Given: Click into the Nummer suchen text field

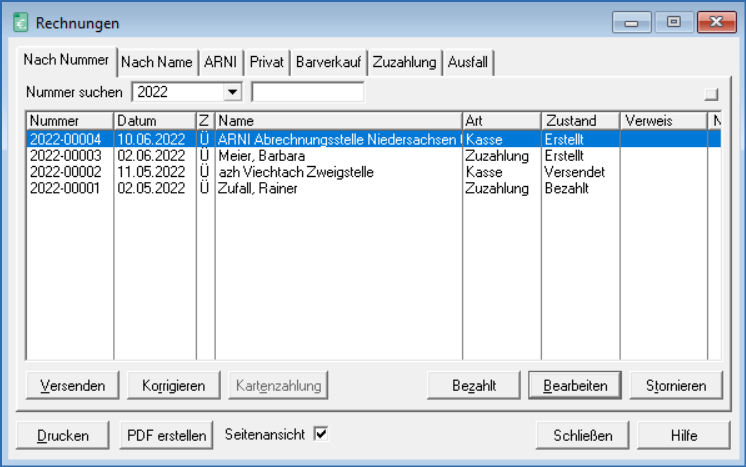Looking at the screenshot, I should coord(307,92).
